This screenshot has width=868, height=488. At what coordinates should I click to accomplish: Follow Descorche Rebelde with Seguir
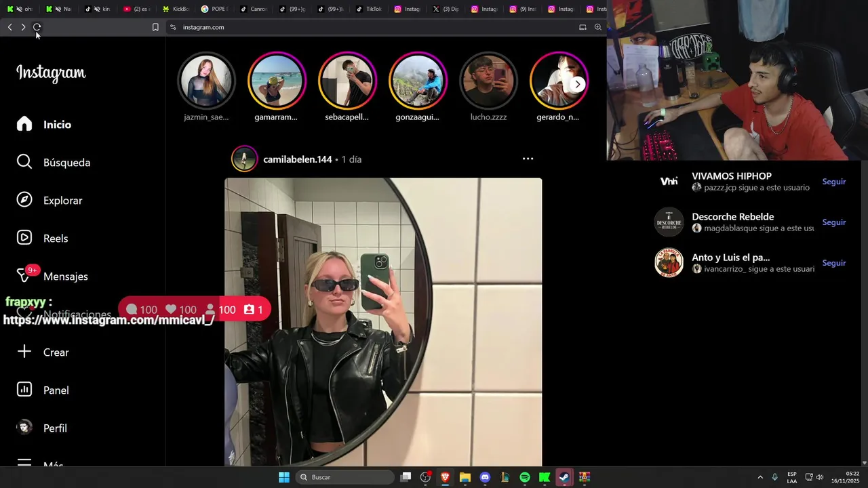pyautogui.click(x=833, y=222)
